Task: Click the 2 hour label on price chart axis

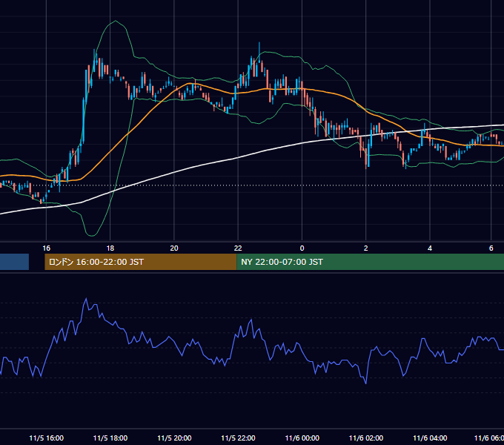Action: pos(366,248)
